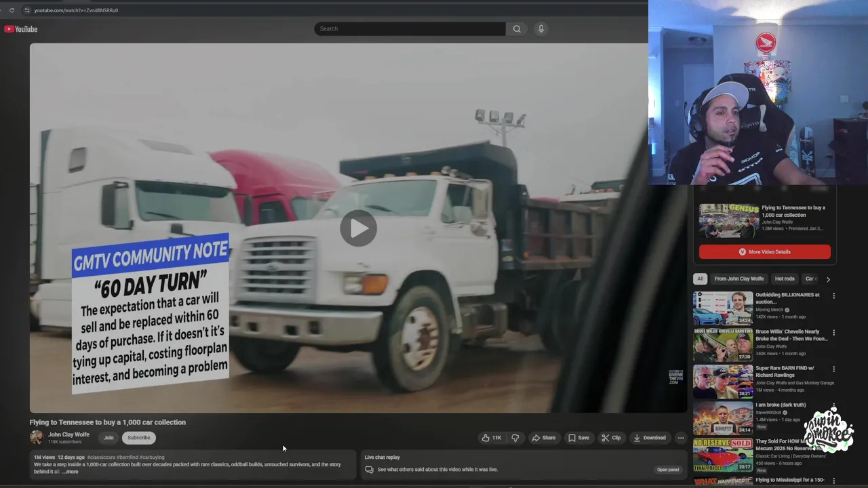Open the live chat replay panel
868x488 pixels.
pyautogui.click(x=668, y=470)
